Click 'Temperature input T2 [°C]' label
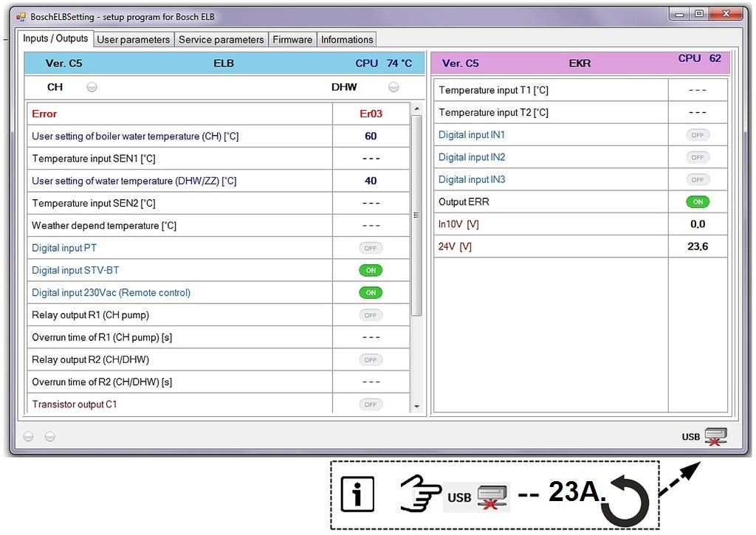The width and height of the screenshot is (756, 535). pyautogui.click(x=493, y=113)
